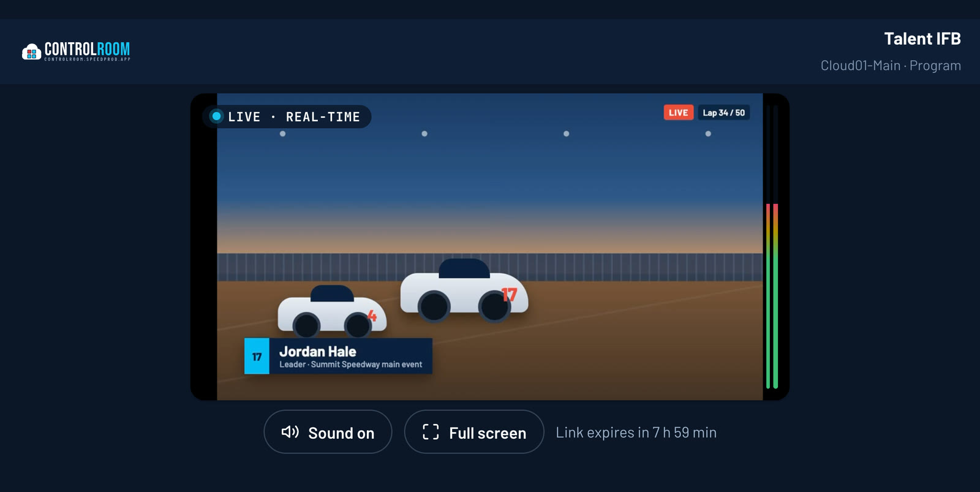This screenshot has height=492, width=980.
Task: Click the ControlRoom cloud logo icon
Action: [31, 52]
